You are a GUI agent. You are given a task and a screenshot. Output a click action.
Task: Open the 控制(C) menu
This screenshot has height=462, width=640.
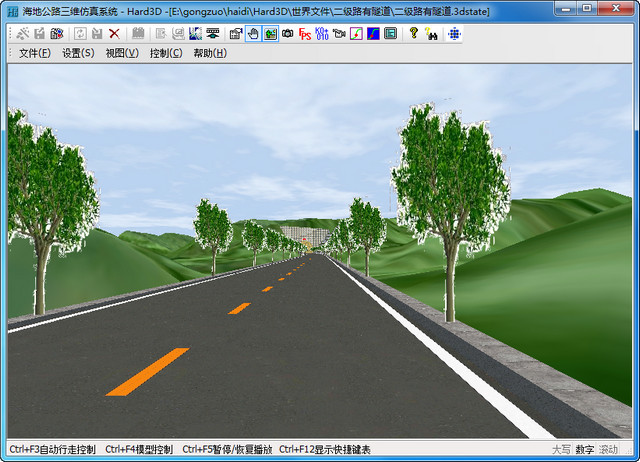pyautogui.click(x=166, y=53)
